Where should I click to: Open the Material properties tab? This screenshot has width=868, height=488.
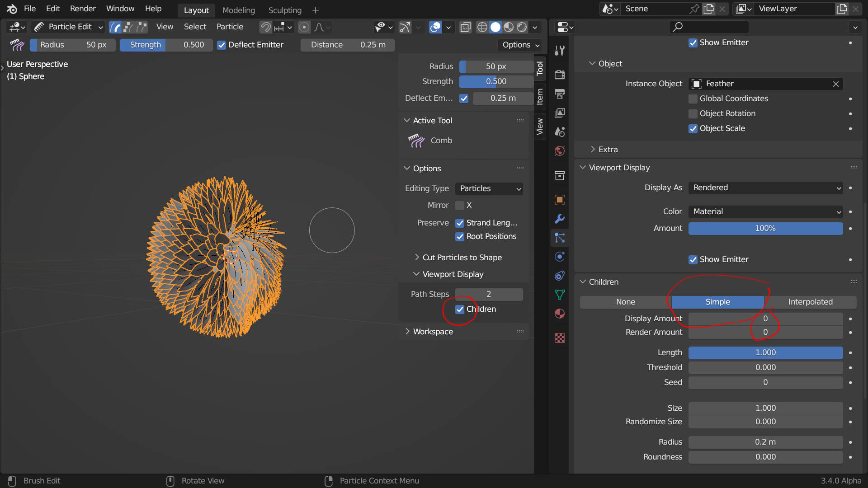coord(559,313)
